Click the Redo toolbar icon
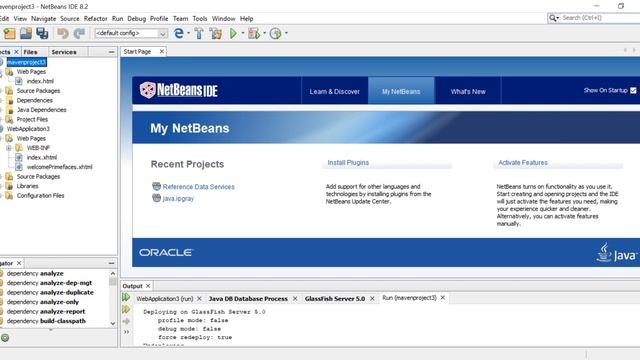This screenshot has height=360, width=640. click(x=79, y=33)
